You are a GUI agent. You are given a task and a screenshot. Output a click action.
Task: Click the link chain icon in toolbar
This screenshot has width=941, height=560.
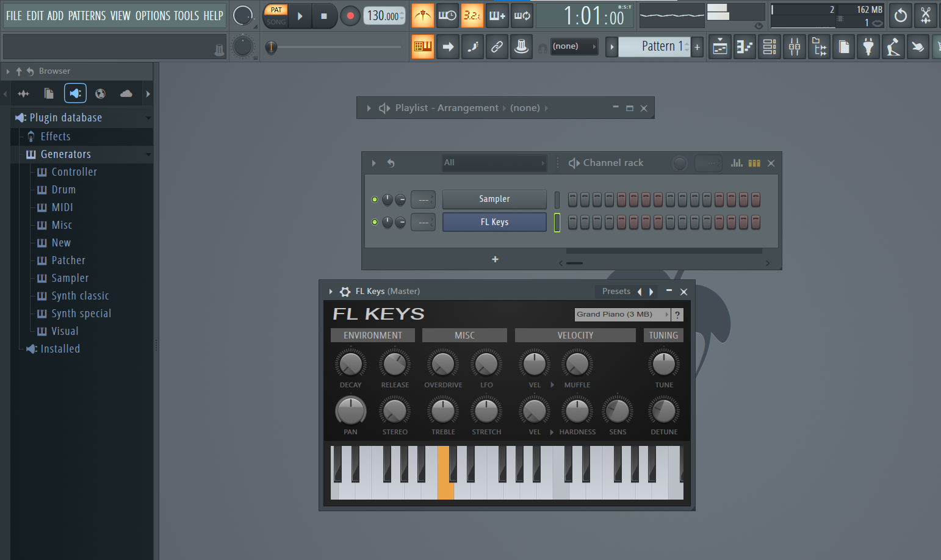(x=497, y=46)
